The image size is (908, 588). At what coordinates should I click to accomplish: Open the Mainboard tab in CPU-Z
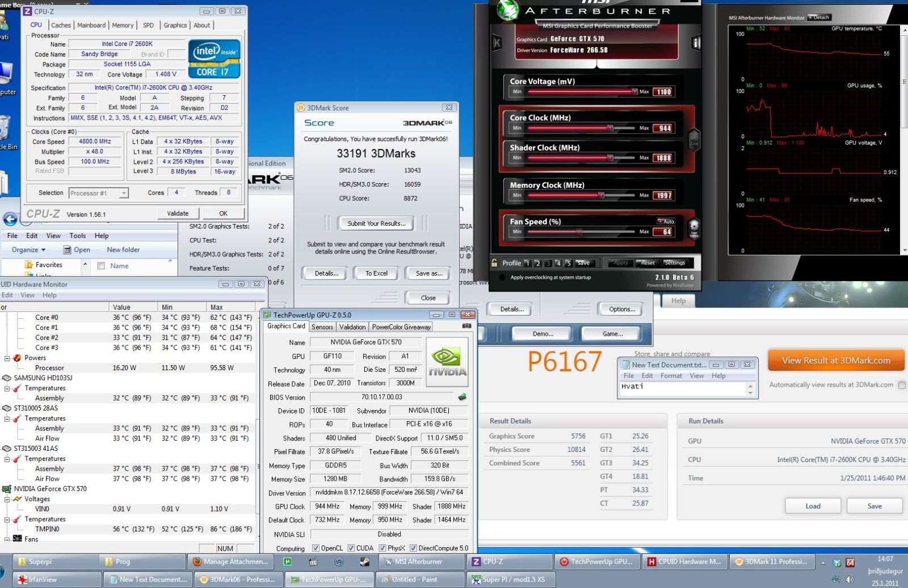91,25
